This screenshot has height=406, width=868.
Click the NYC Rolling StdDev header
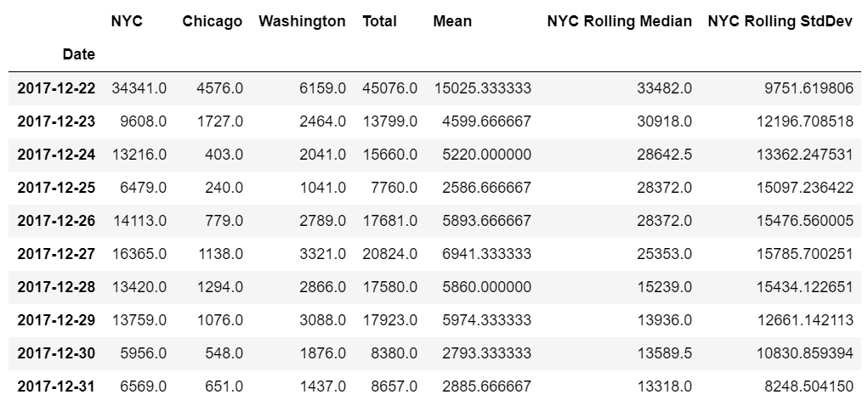[x=780, y=21]
